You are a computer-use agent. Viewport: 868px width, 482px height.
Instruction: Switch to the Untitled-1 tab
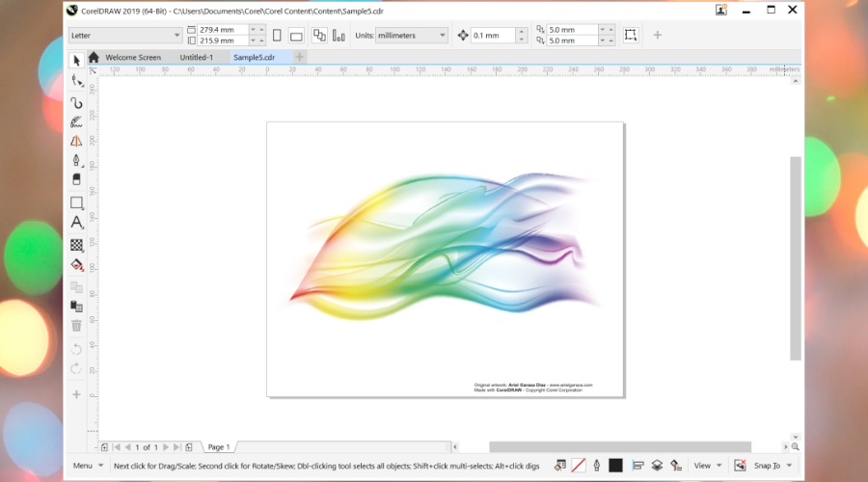pos(197,57)
